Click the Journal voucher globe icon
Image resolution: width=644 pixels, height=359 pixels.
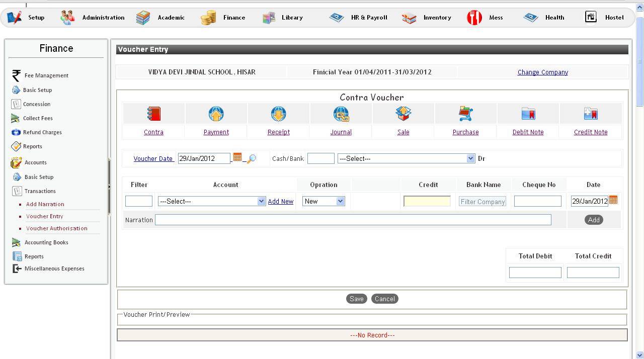click(x=341, y=114)
